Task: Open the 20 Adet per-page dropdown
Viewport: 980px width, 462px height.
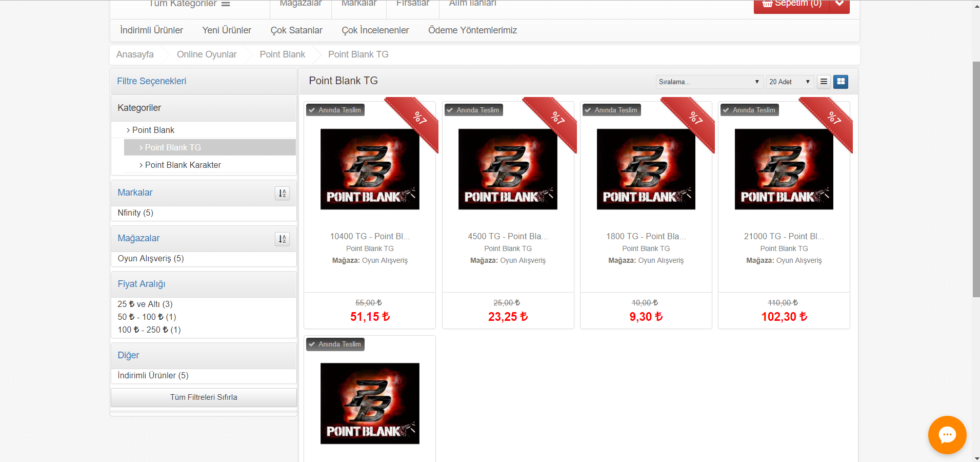Action: click(x=790, y=82)
